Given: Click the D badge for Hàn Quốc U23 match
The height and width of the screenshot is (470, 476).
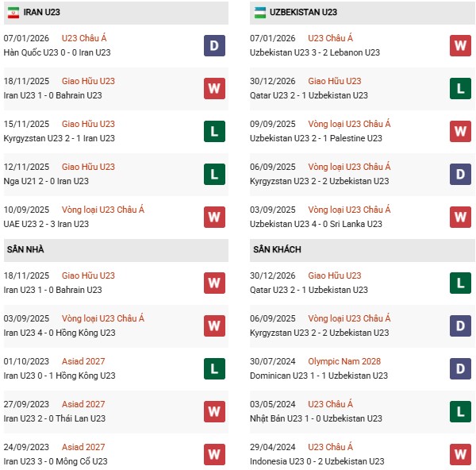Looking at the screenshot, I should [214, 45].
